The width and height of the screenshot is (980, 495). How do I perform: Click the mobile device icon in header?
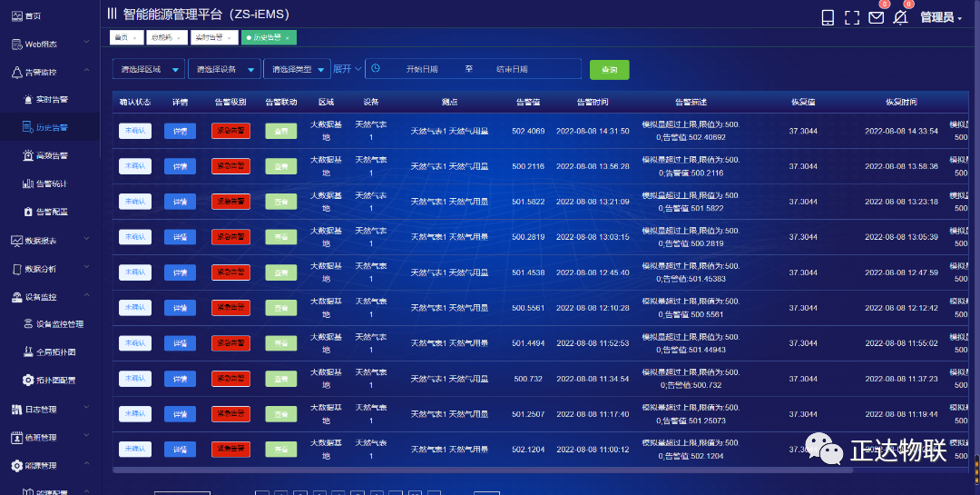pos(828,17)
